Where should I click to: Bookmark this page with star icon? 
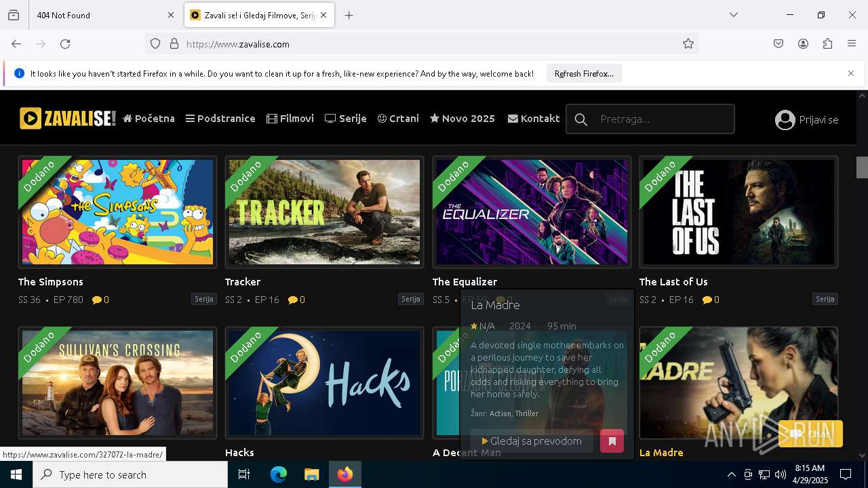point(688,44)
